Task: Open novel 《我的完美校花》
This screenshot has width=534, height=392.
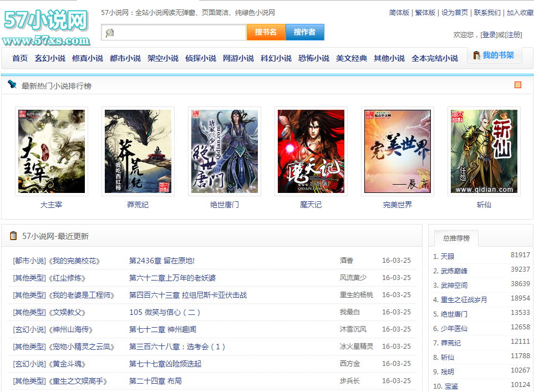Action: point(74,261)
